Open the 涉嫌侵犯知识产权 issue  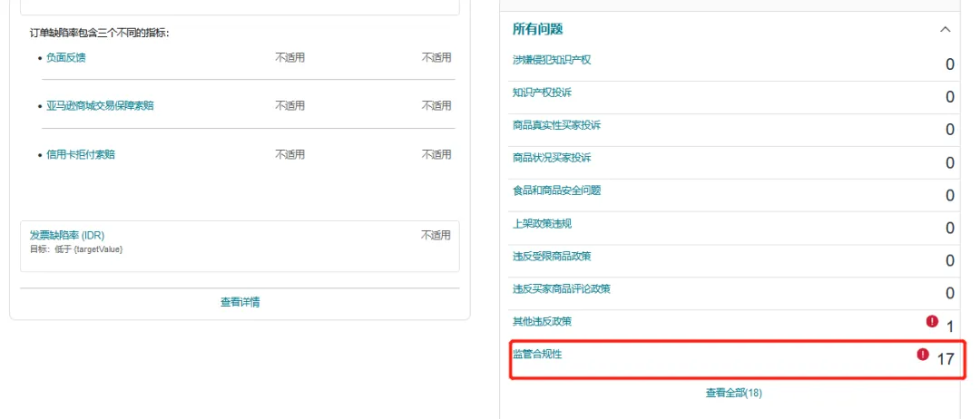(552, 60)
